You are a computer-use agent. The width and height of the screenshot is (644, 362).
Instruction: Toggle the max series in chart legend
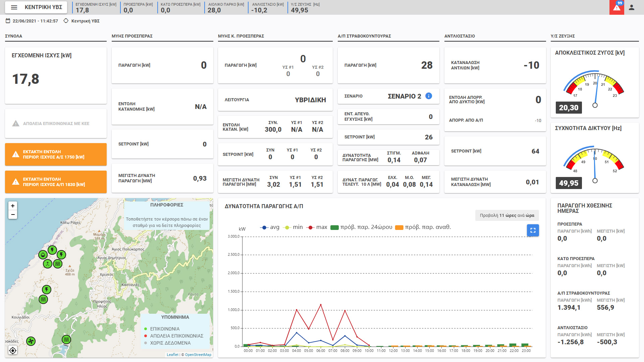[x=317, y=227]
